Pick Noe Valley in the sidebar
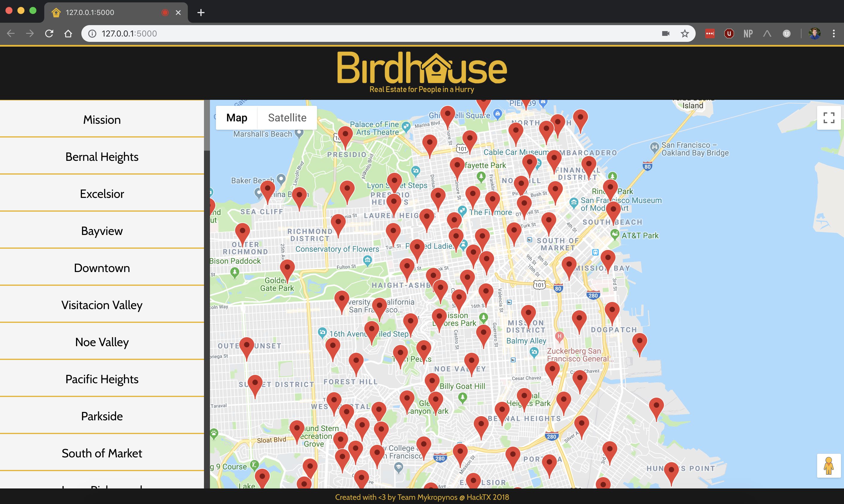The height and width of the screenshot is (504, 844). click(x=102, y=342)
